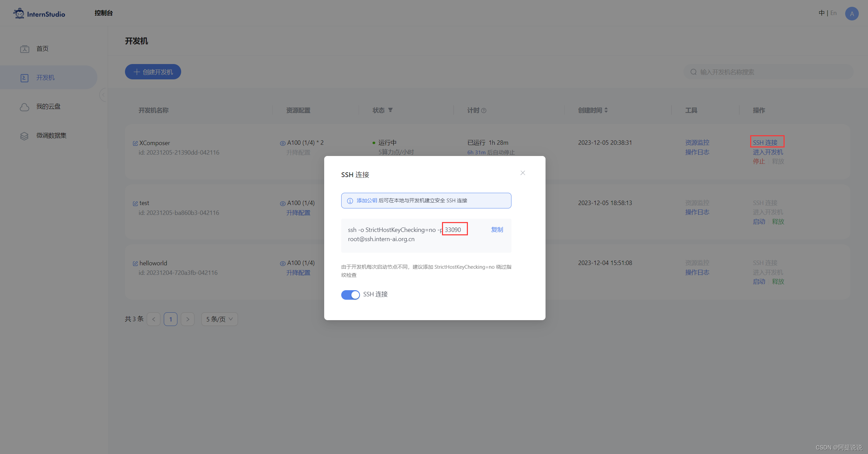Click the search magnifier icon
Viewport: 868px width, 454px height.
(x=693, y=72)
